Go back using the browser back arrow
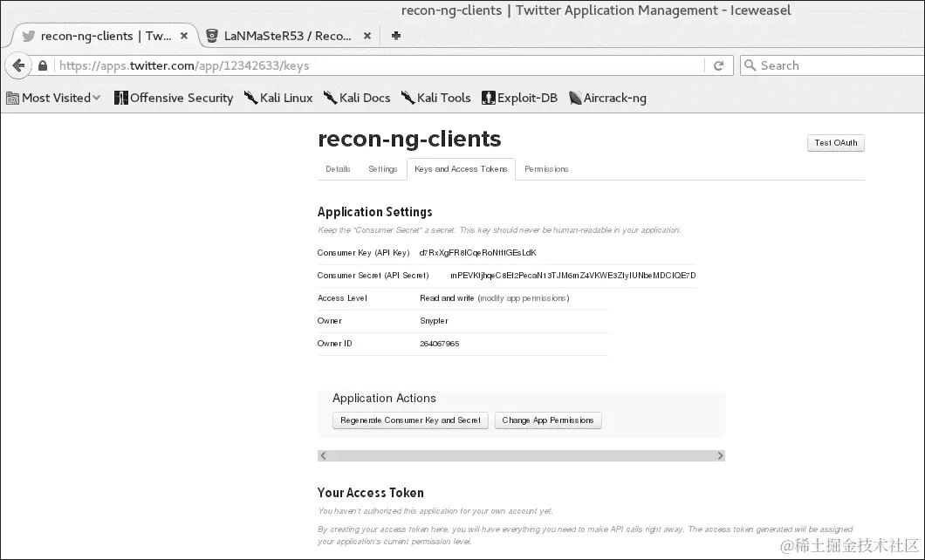 (18, 65)
